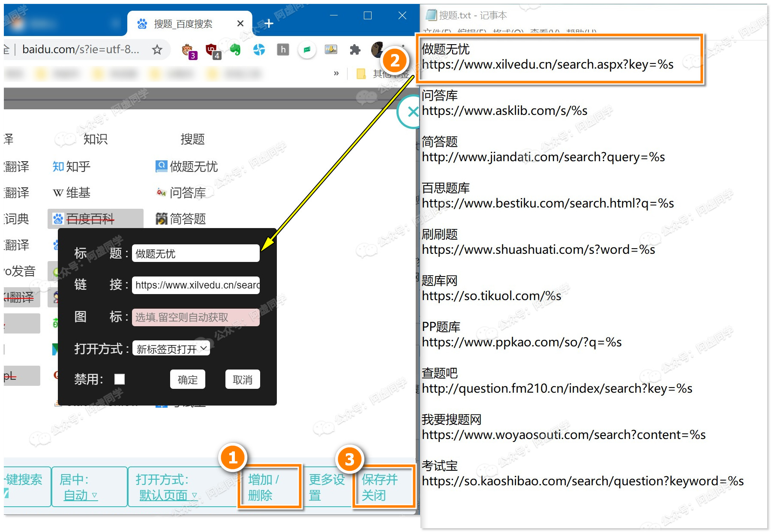Open 知乎 search engine entry
This screenshot has width=771, height=532.
point(71,166)
